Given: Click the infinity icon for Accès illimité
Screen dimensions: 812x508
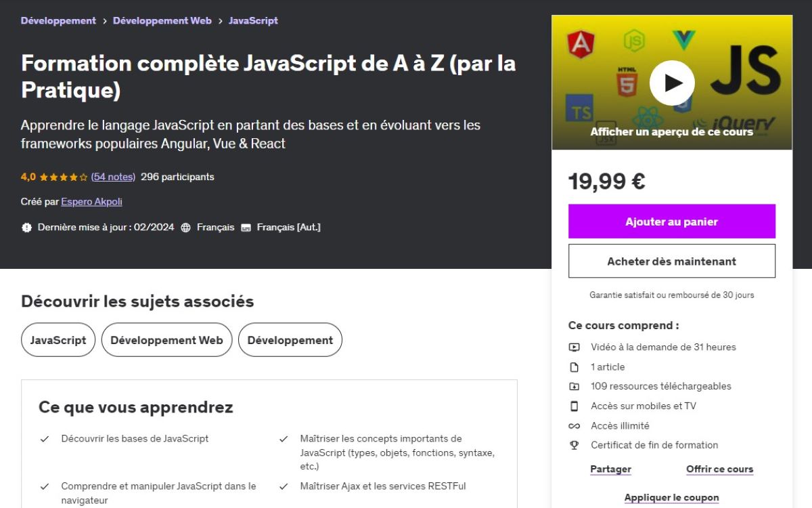Looking at the screenshot, I should click(574, 425).
